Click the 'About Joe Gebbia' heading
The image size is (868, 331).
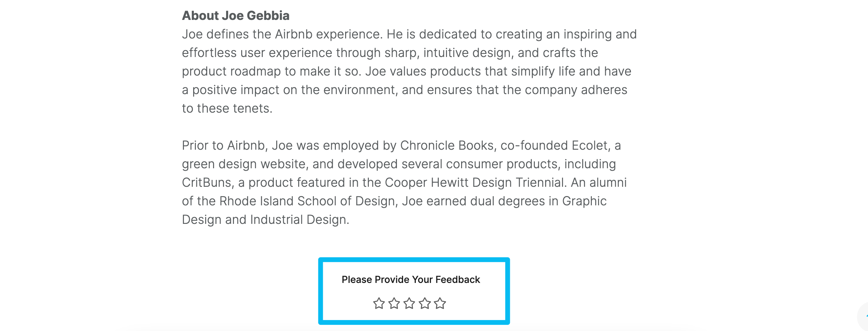236,15
